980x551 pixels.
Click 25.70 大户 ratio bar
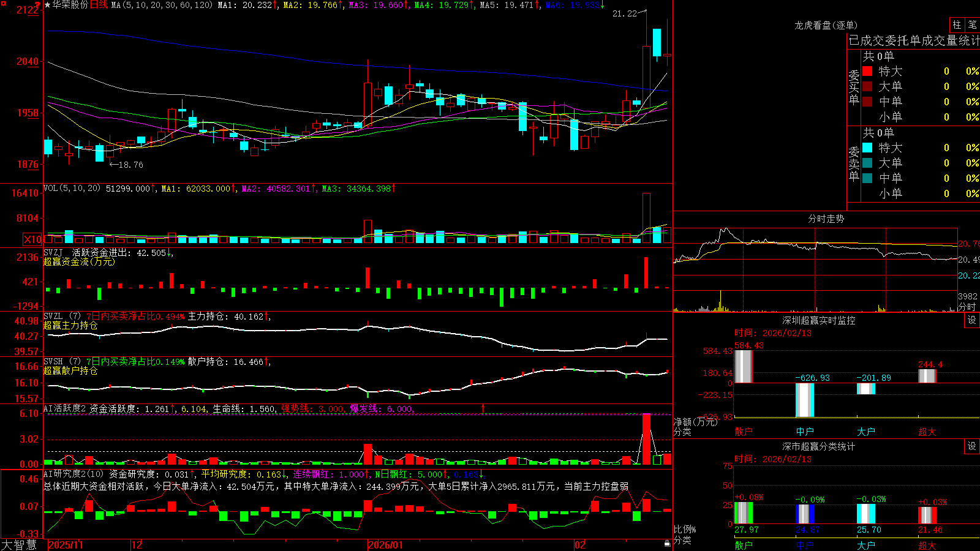pos(866,514)
